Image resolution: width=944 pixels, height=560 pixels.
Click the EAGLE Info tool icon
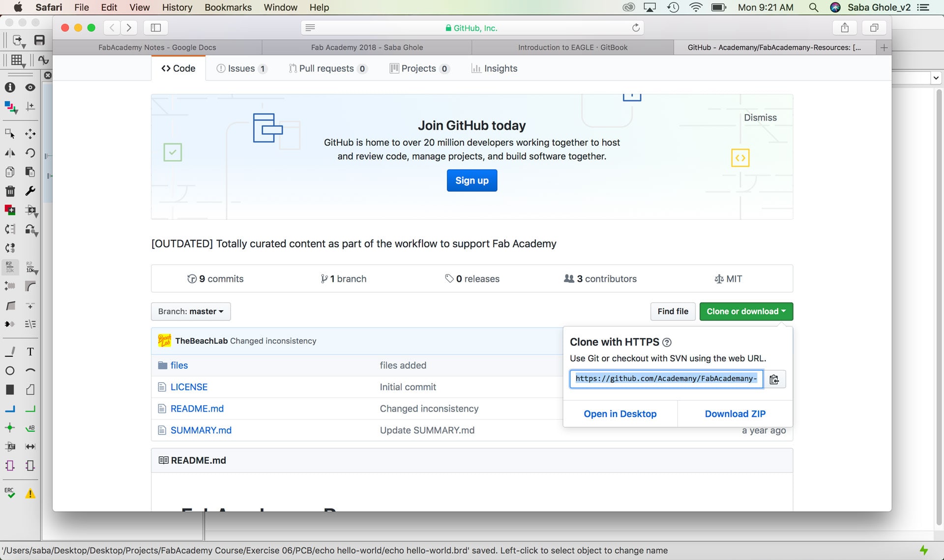tap(10, 88)
